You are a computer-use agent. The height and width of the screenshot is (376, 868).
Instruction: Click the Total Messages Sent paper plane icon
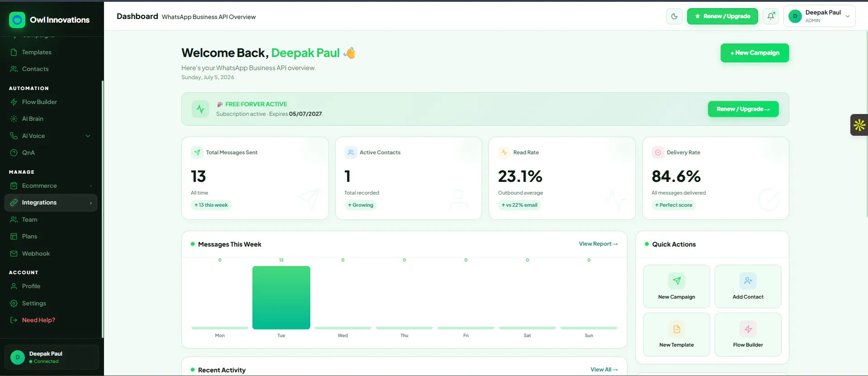[x=197, y=152]
